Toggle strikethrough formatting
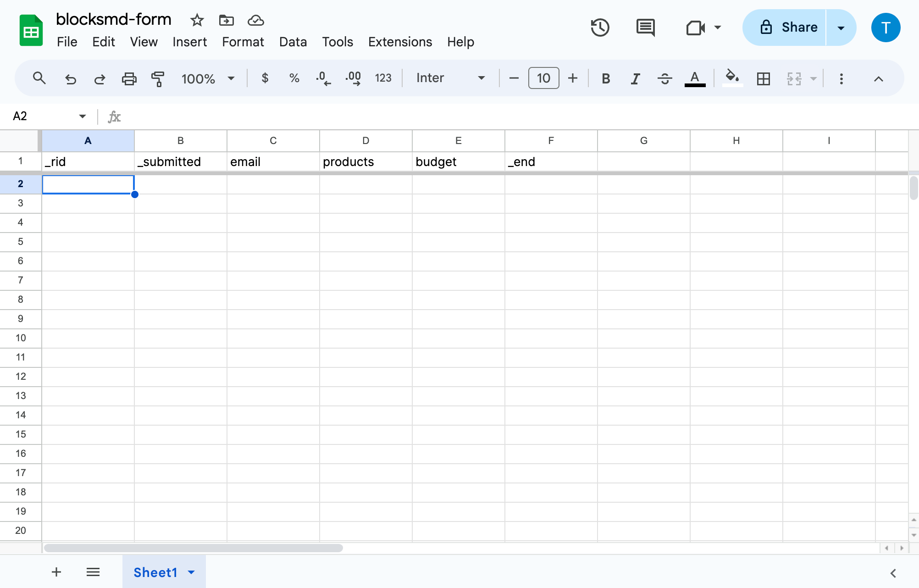Viewport: 919px width, 588px height. coord(664,78)
